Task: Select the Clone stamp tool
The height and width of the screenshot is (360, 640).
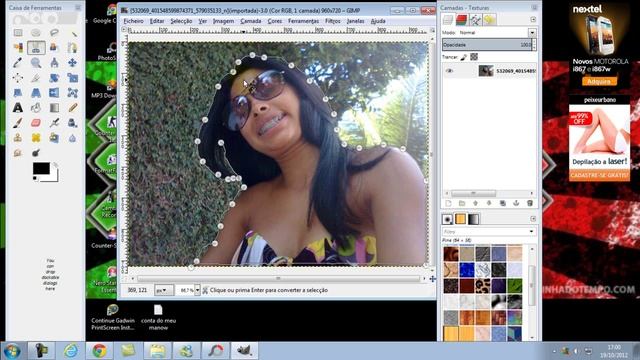Action: tap(18, 138)
